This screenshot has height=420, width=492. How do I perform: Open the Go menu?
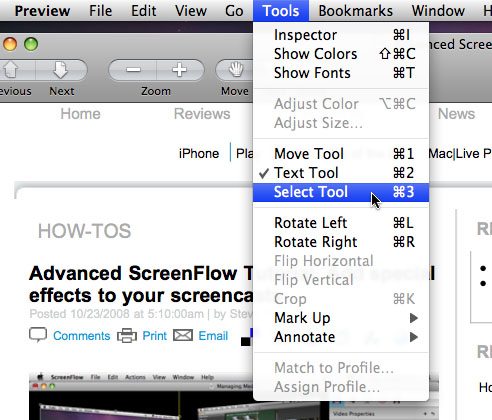click(234, 11)
